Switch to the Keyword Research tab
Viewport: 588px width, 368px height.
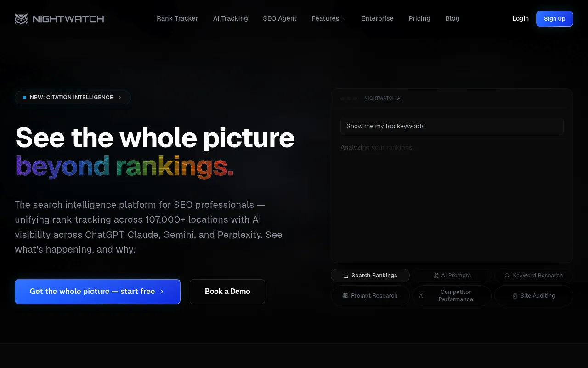(534, 276)
